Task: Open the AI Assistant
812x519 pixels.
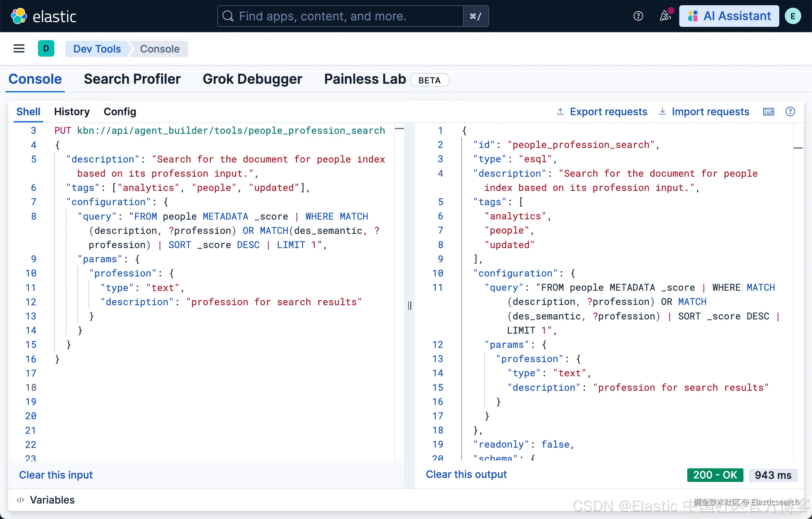Action: click(729, 16)
